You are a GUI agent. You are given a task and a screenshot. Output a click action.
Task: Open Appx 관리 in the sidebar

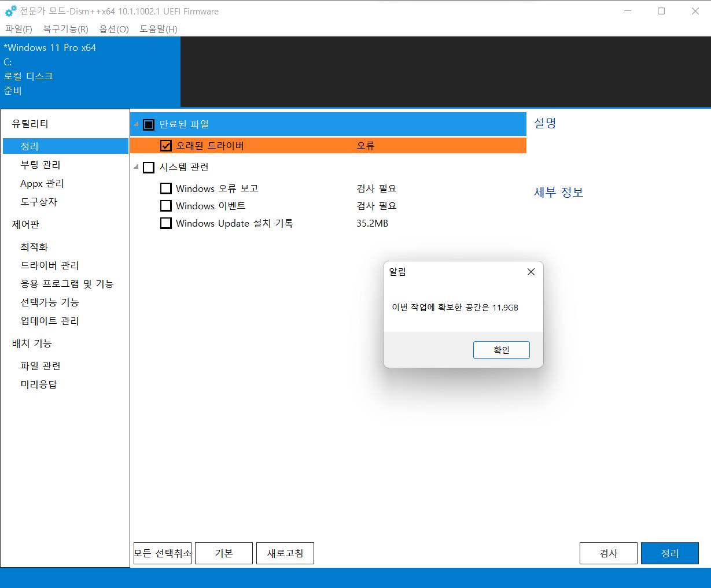coord(42,183)
